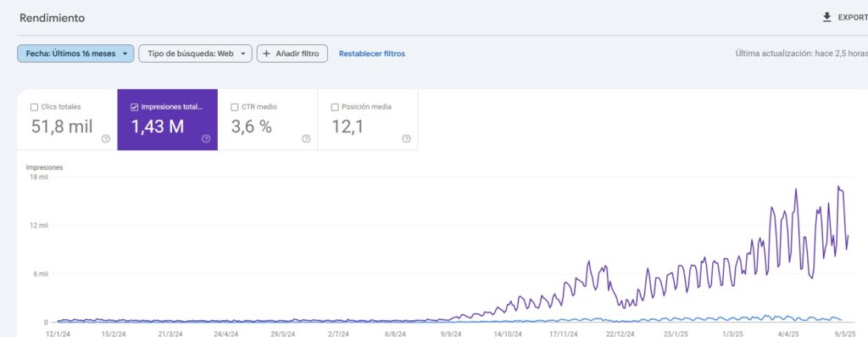Open help icon for CTR medio

[x=306, y=139]
